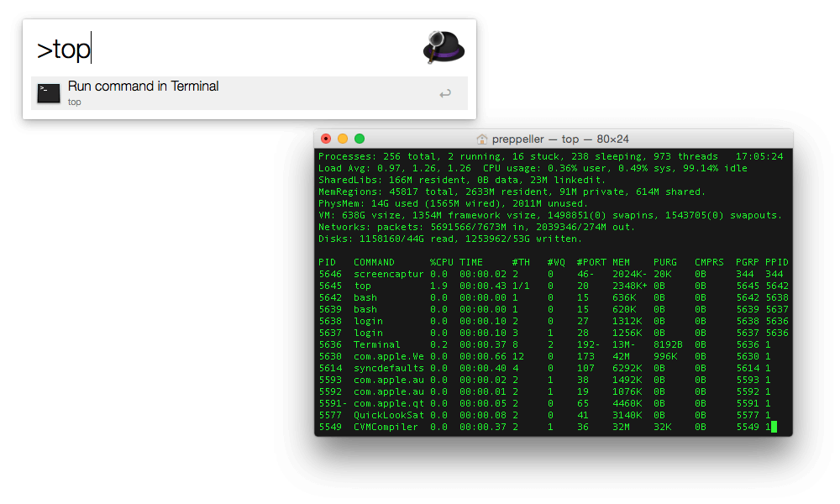Click the green terminal cursor block
This screenshot has width=840, height=504.
click(774, 427)
